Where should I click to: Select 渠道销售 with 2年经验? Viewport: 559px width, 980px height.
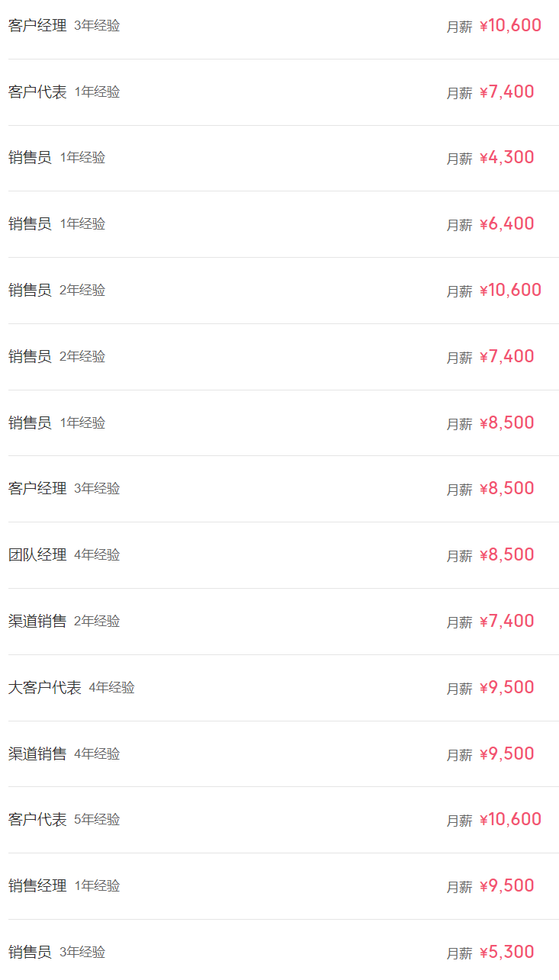37,622
